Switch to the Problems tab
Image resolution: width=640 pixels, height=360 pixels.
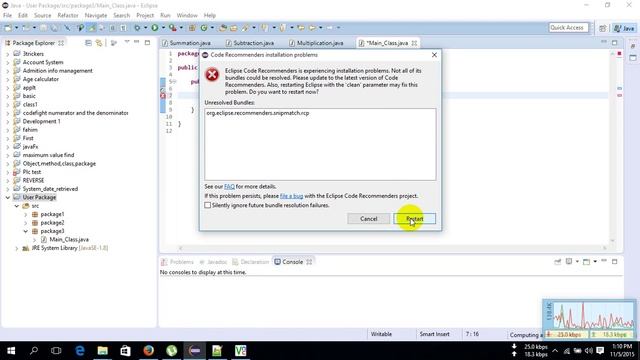[178, 262]
